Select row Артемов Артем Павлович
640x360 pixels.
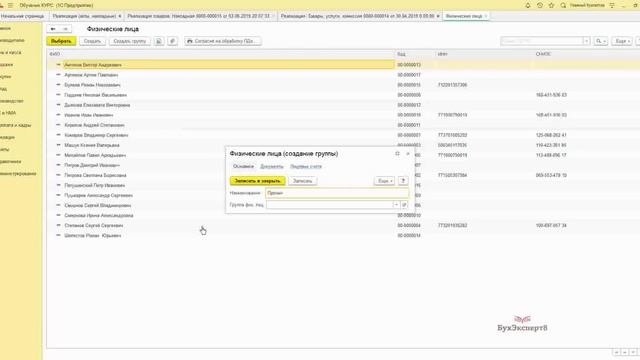(x=343, y=75)
